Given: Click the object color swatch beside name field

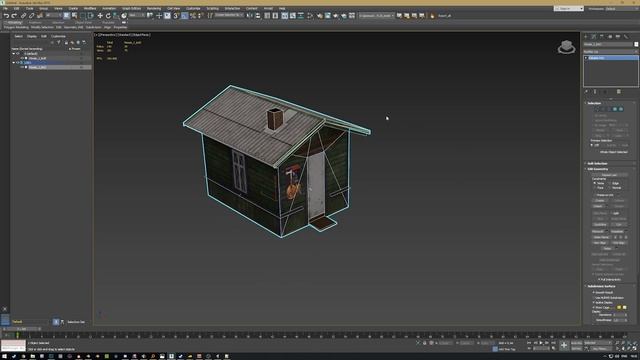Looking at the screenshot, I should tap(636, 44).
